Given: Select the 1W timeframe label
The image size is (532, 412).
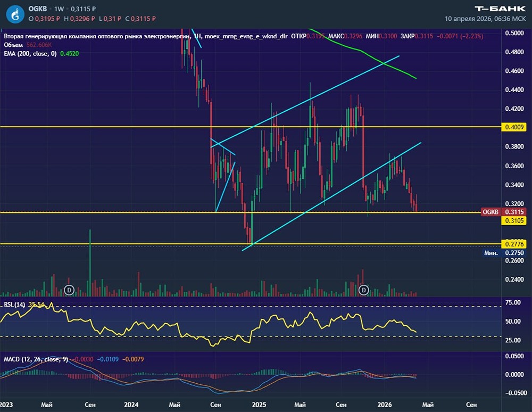Looking at the screenshot, I should tap(59, 9).
